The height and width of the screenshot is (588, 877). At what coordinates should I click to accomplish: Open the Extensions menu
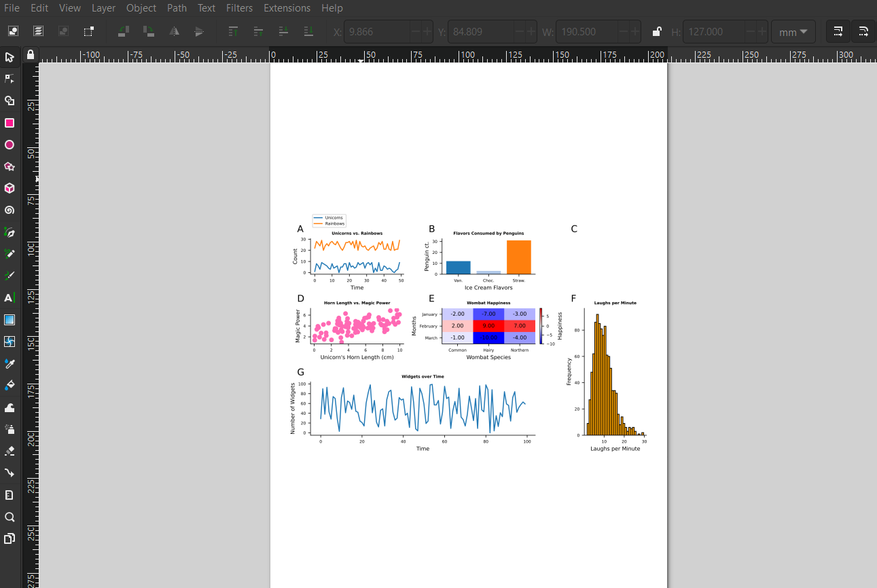[287, 8]
